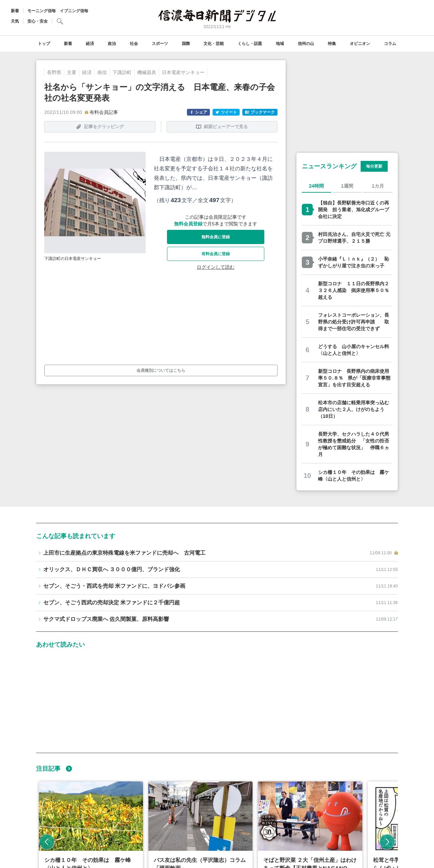
Task: Click the Facebook シェア button
Action: (198, 112)
